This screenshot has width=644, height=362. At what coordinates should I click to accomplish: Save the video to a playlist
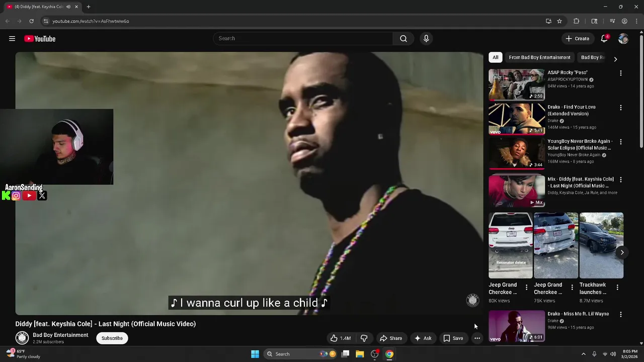(x=453, y=338)
